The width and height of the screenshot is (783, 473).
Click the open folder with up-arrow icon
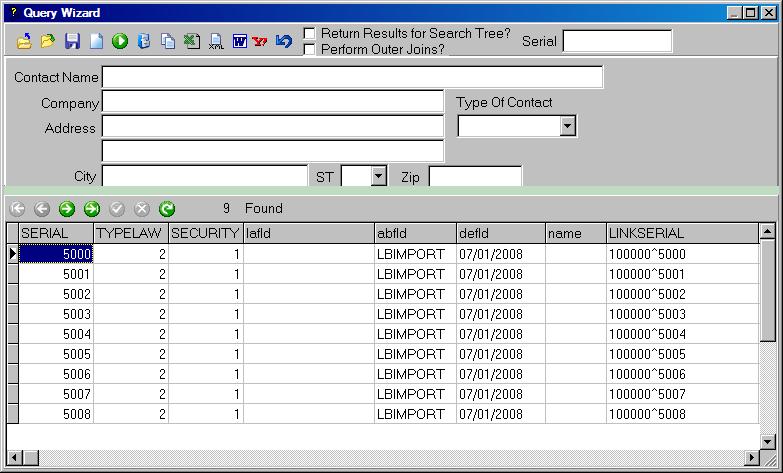pos(24,41)
